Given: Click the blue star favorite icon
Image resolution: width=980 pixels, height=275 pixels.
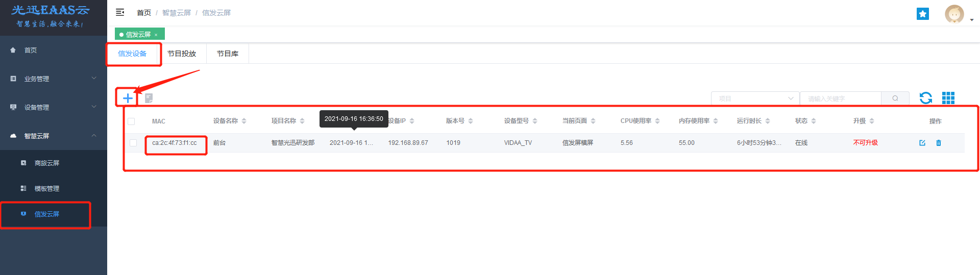Looking at the screenshot, I should (922, 14).
